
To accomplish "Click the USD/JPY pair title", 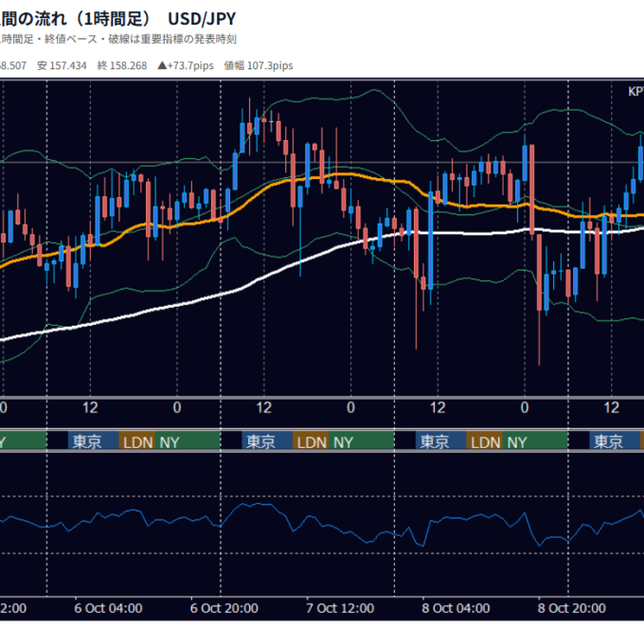I will click(x=202, y=19).
